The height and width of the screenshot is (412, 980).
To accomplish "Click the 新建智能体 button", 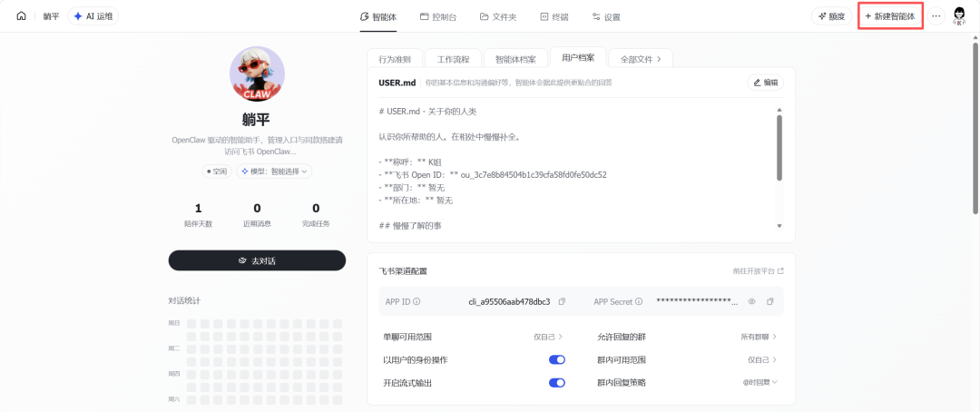I will [890, 16].
